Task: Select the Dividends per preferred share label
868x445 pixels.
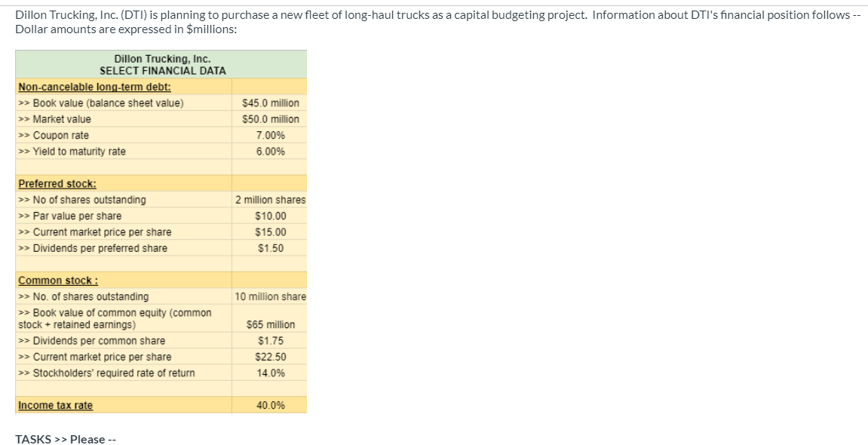Action: click(x=92, y=248)
